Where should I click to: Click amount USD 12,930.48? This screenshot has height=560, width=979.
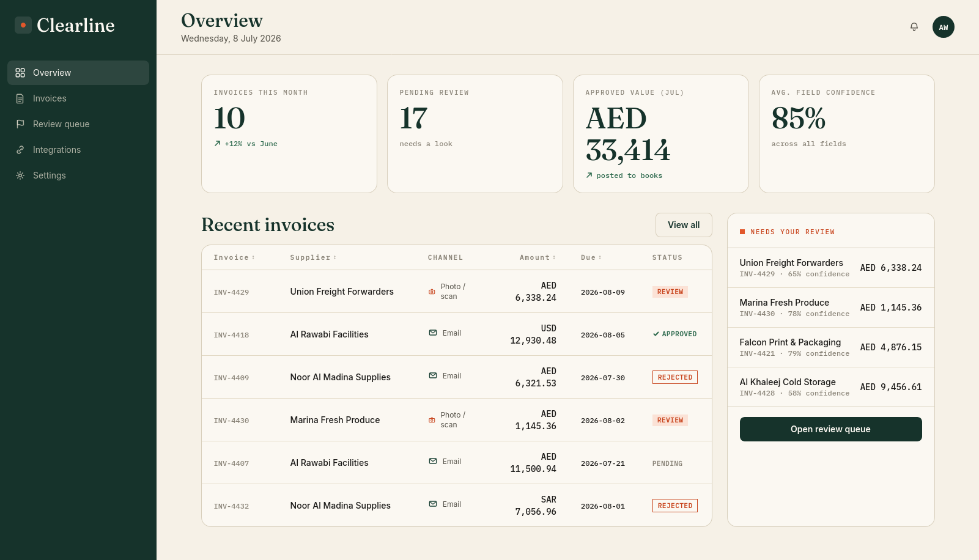point(533,334)
